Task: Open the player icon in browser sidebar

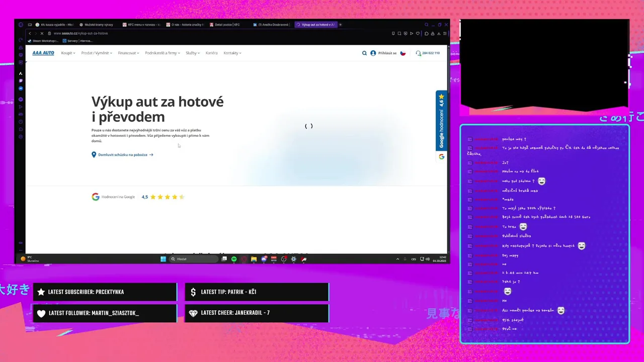Action: coord(21,107)
